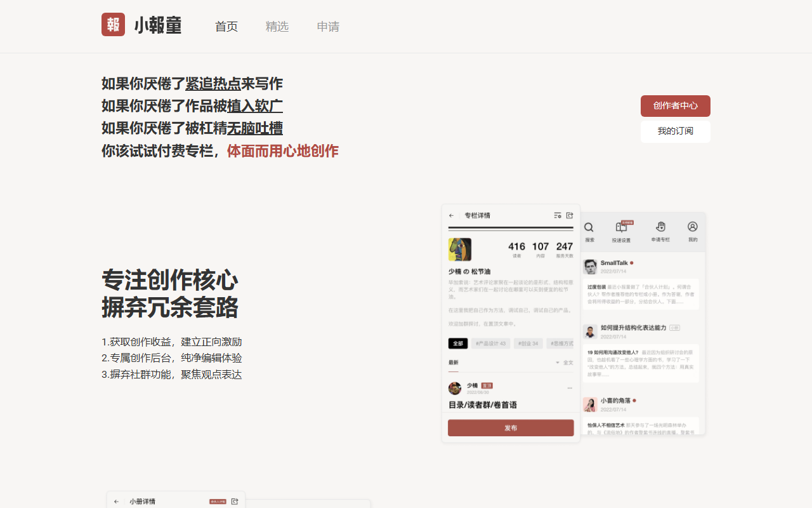Open the 19 如何用沟通改变他人? post card
This screenshot has height=508, width=812.
pyautogui.click(x=641, y=363)
